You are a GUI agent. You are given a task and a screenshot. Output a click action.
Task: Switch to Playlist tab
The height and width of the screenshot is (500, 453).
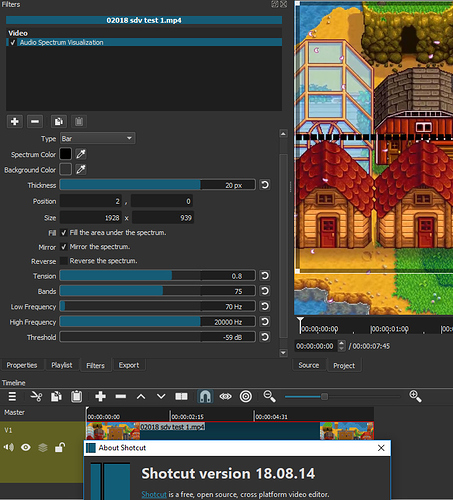point(62,365)
